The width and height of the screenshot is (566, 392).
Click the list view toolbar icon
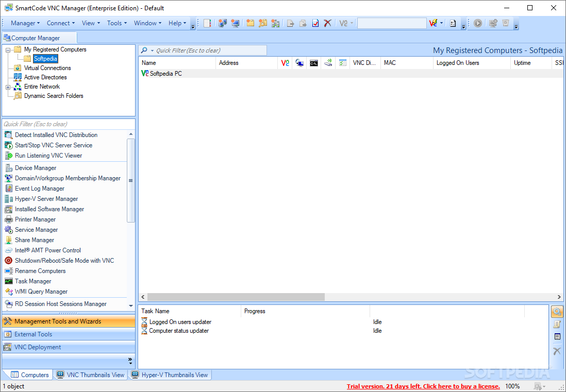[207, 23]
